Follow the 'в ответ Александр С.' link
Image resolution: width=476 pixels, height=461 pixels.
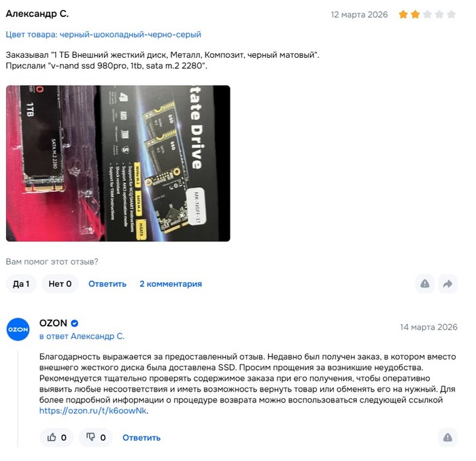(x=82, y=337)
